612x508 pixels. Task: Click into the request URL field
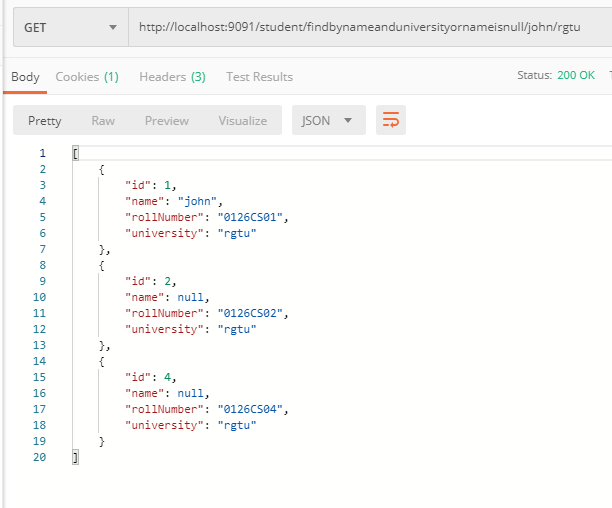tap(368, 27)
